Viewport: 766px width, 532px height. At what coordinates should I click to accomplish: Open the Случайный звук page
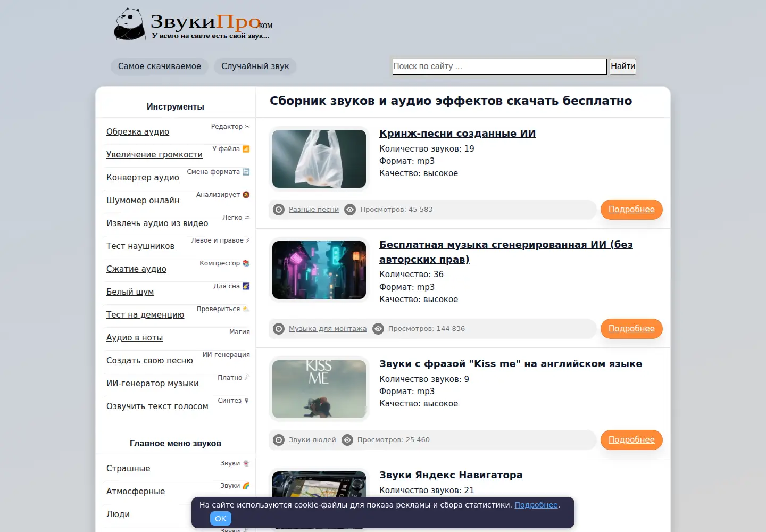click(255, 66)
